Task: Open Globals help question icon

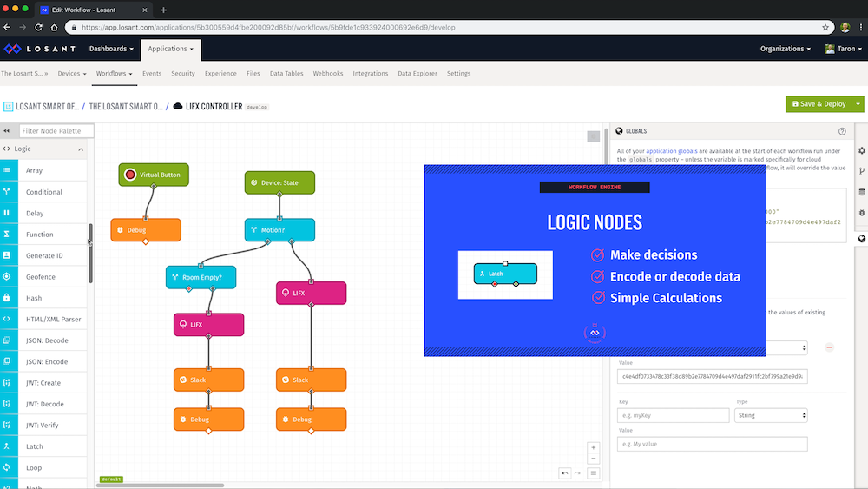Action: pyautogui.click(x=842, y=131)
